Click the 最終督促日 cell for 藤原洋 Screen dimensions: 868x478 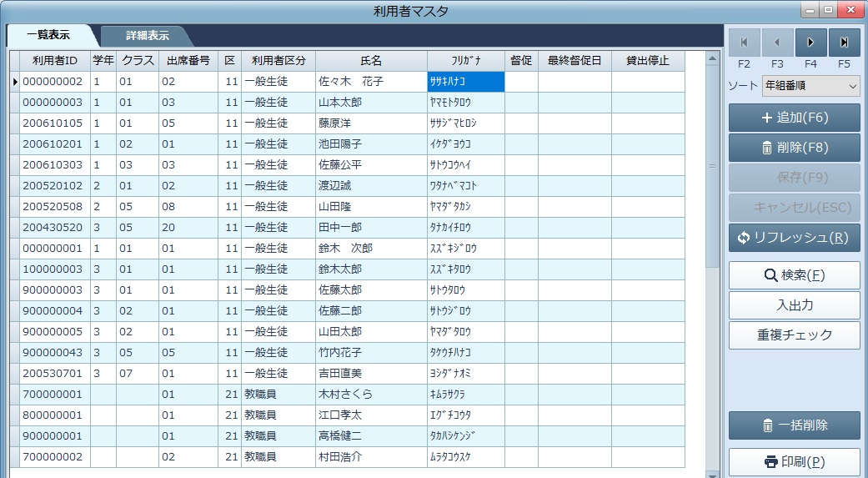click(574, 123)
